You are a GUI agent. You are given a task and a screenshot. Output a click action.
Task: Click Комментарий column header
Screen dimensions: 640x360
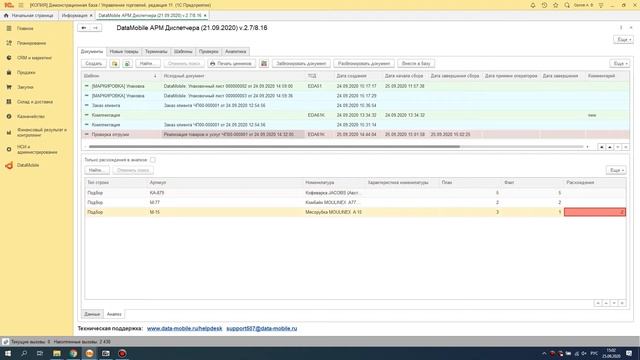coord(607,76)
